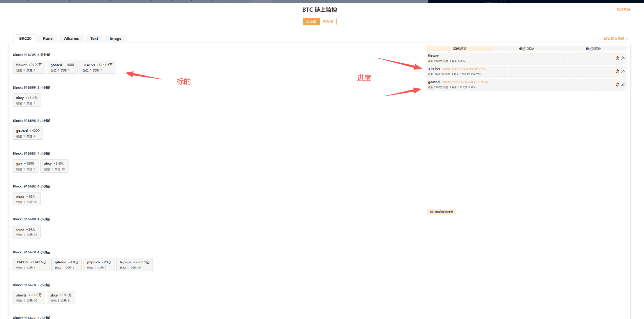
Task: Switch to 内存池 mempool mode
Action: pos(328,22)
